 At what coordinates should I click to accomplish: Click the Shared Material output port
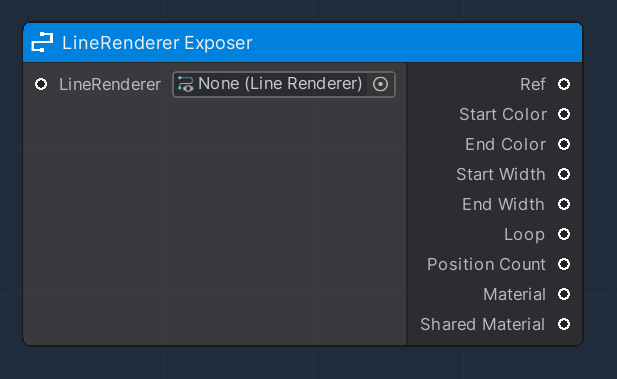(x=564, y=324)
